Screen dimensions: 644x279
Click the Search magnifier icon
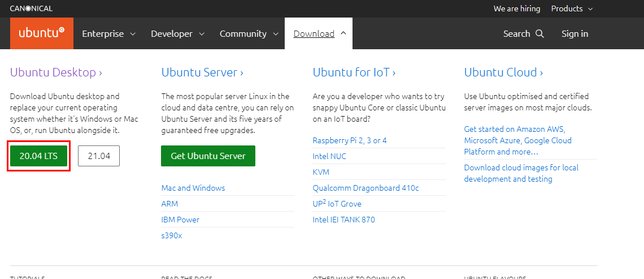[x=539, y=34]
